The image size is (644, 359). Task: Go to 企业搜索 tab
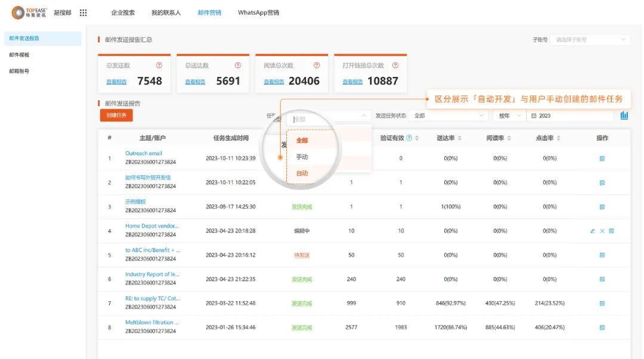click(x=123, y=13)
